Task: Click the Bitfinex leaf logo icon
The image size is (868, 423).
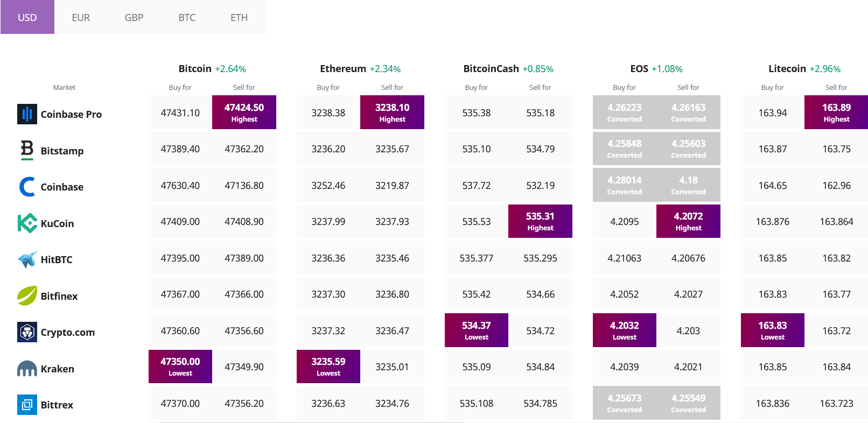Action: (x=27, y=295)
